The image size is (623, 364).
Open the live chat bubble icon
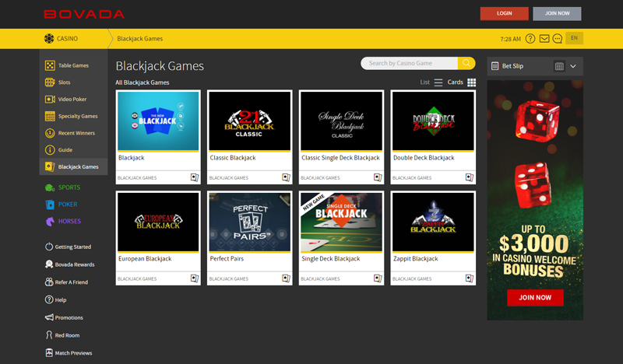pos(558,39)
